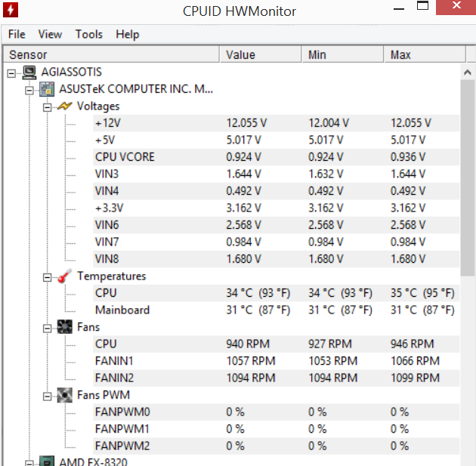Click the Min column header
Image resolution: width=476 pixels, height=466 pixels.
(x=343, y=54)
